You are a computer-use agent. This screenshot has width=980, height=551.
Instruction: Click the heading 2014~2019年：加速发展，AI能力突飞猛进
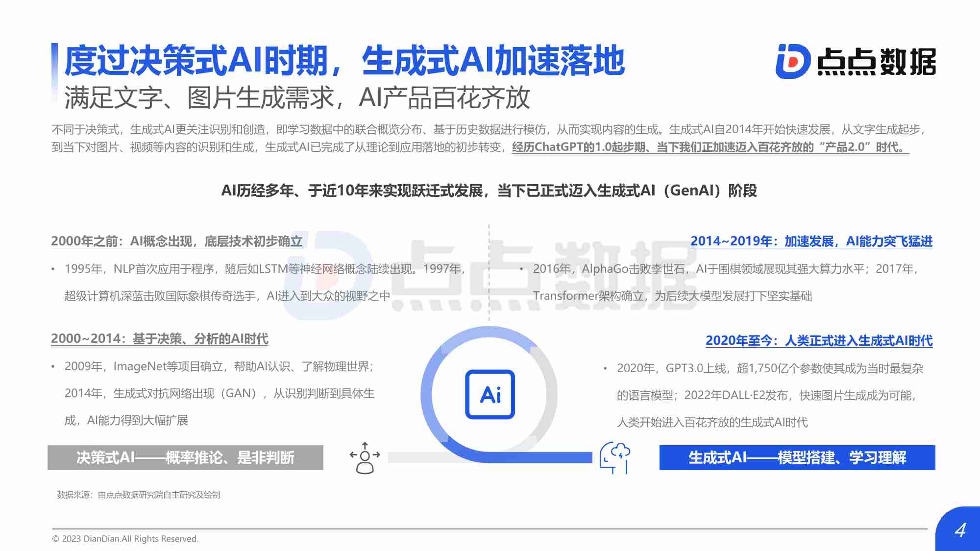[811, 241]
